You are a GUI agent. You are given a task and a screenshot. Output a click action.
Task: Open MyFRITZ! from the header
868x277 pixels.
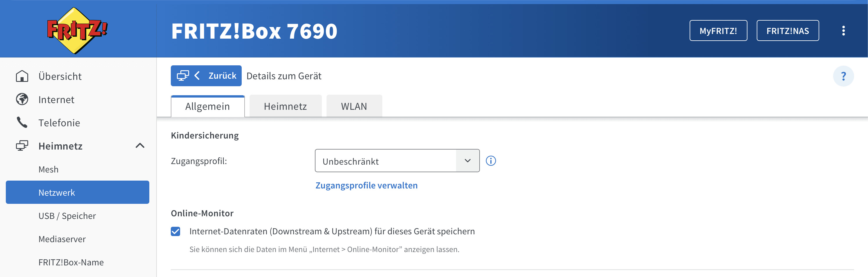(718, 31)
